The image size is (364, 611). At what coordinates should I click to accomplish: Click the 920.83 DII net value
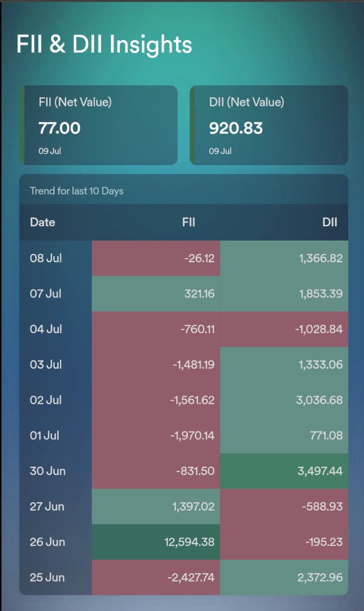point(236,128)
